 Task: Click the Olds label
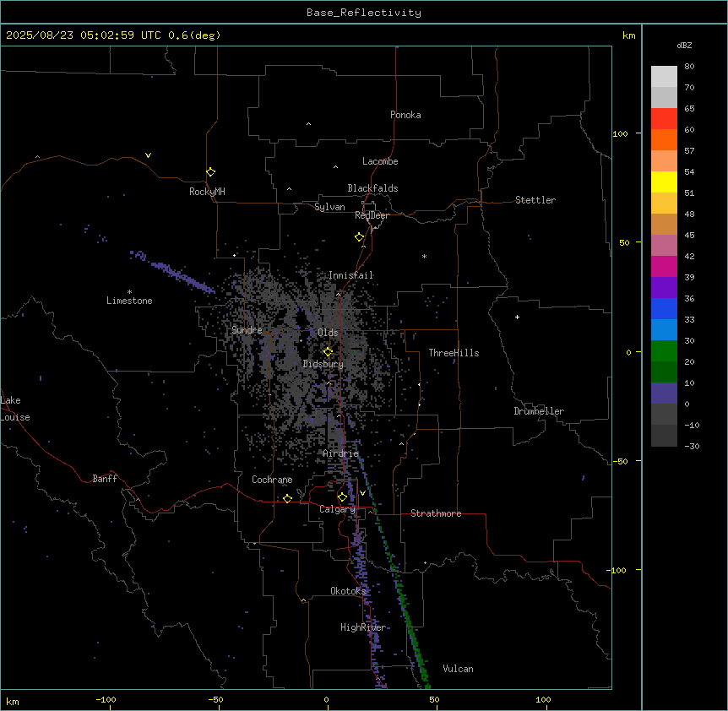[x=328, y=333]
